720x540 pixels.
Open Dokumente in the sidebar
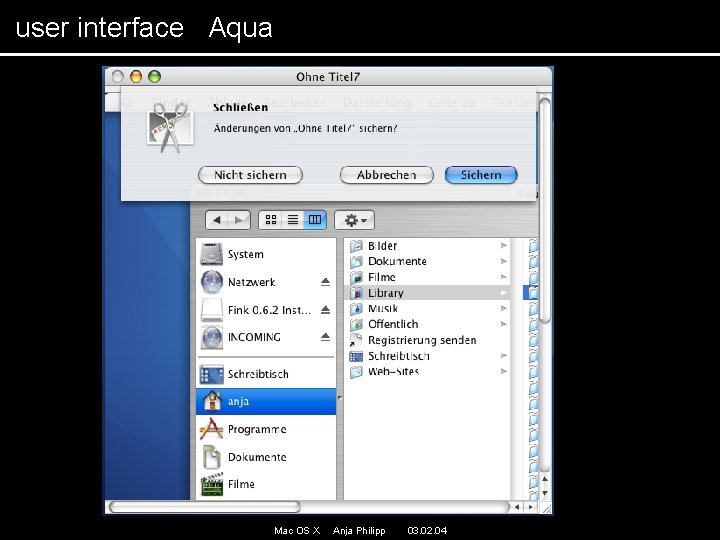[x=266, y=457]
